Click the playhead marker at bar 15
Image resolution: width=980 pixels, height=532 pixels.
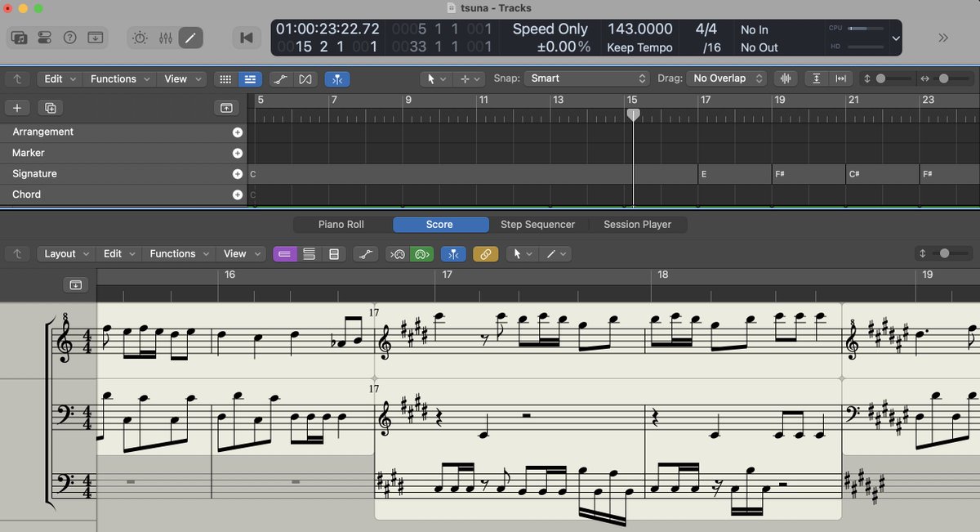click(633, 115)
